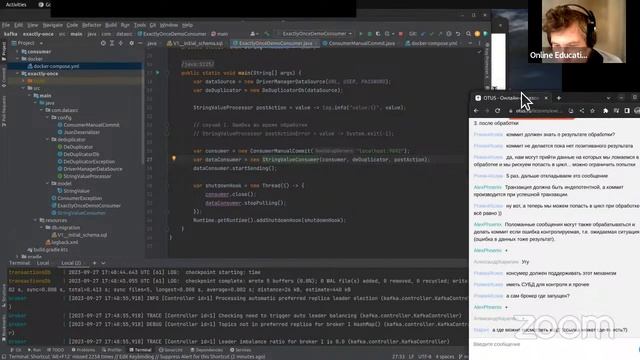Collapse all nodes in the Project panel
Screen dimensions: 640x360
121,43
